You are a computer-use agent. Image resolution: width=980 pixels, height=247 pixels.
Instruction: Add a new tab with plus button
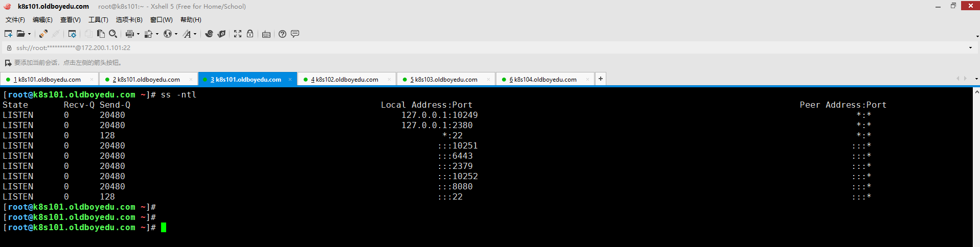tap(601, 79)
